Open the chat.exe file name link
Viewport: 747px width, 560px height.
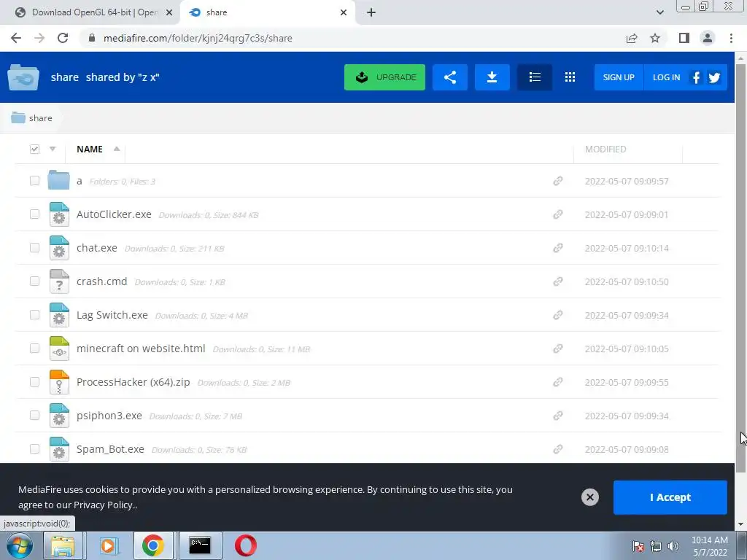point(97,248)
